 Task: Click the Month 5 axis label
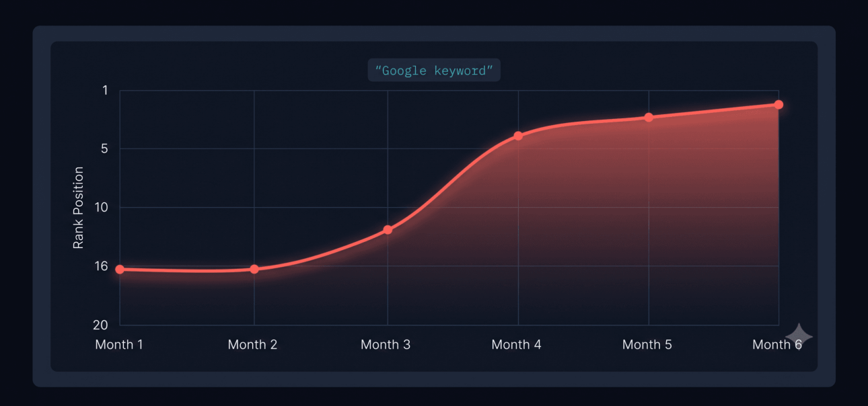pyautogui.click(x=647, y=345)
